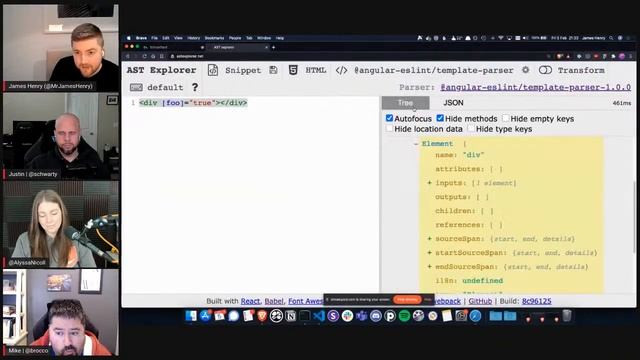Image resolution: width=640 pixels, height=360 pixels.
Task: Open a new browser tab
Action: (x=273, y=47)
